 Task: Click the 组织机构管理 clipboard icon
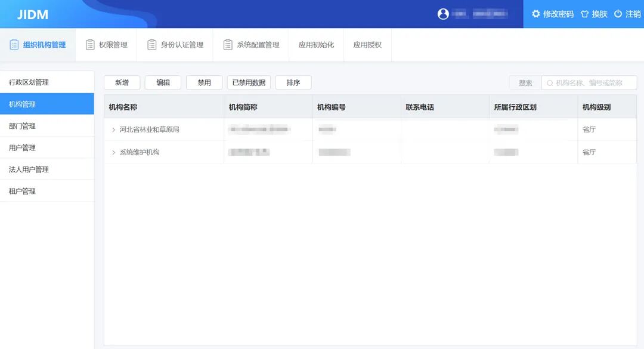(x=13, y=44)
